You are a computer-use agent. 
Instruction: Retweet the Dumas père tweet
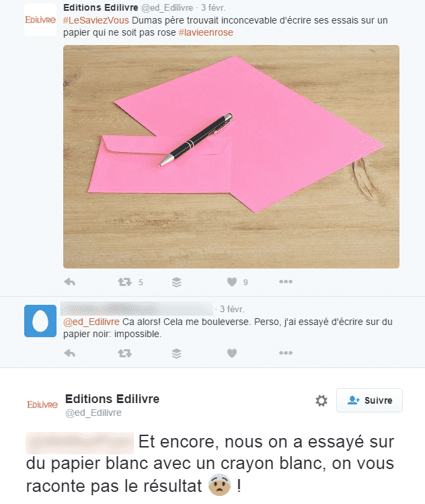[124, 282]
